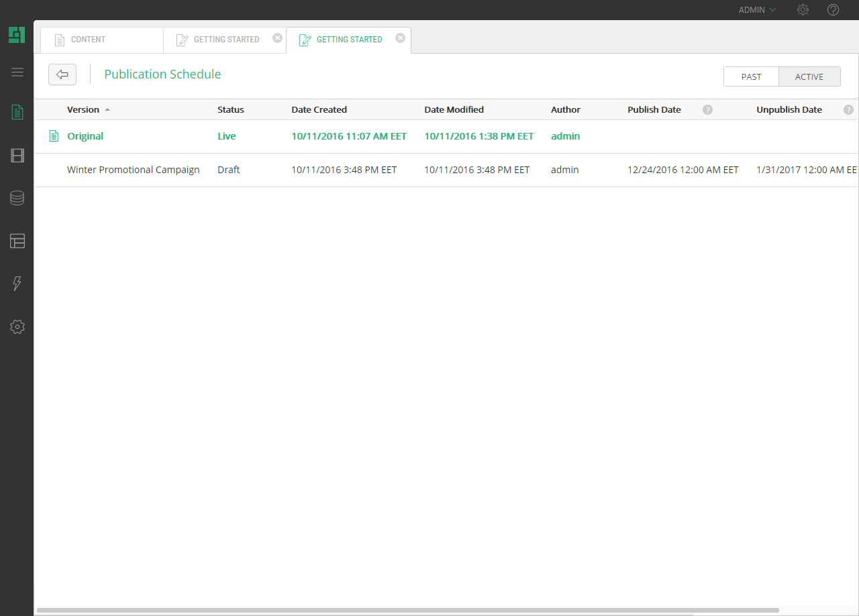This screenshot has width=859, height=616.
Task: Select the Winter Promotional Campaign version
Action: click(x=133, y=170)
